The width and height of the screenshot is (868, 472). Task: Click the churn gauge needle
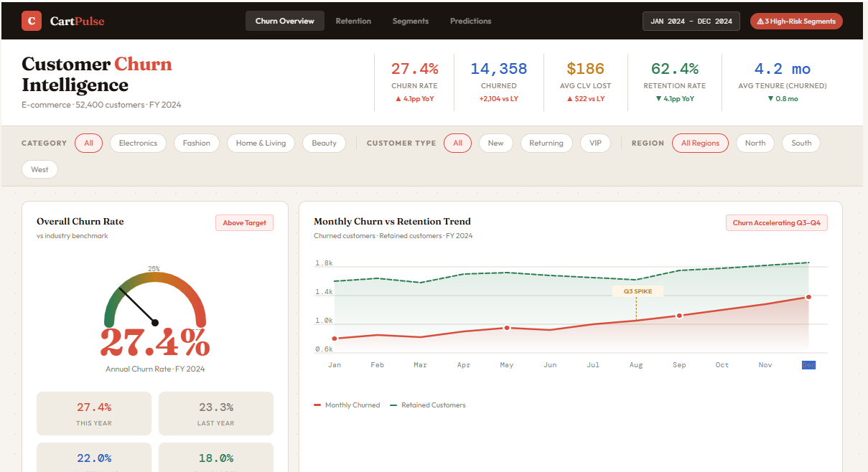[138, 306]
